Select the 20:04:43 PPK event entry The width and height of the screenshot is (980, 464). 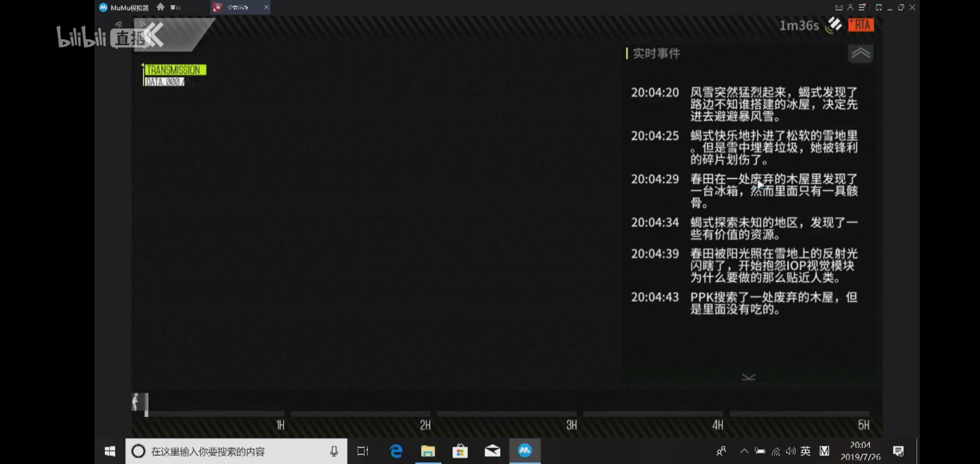point(744,303)
